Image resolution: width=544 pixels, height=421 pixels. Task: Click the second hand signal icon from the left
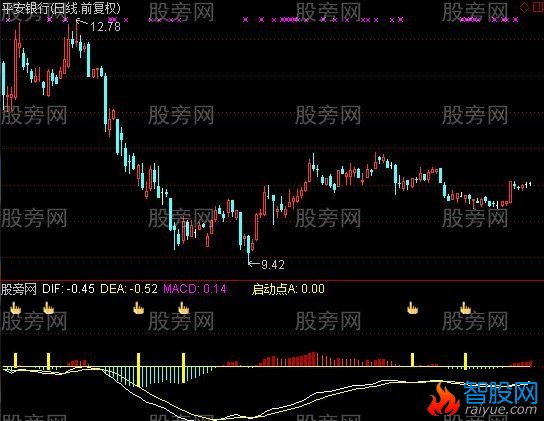coord(48,308)
